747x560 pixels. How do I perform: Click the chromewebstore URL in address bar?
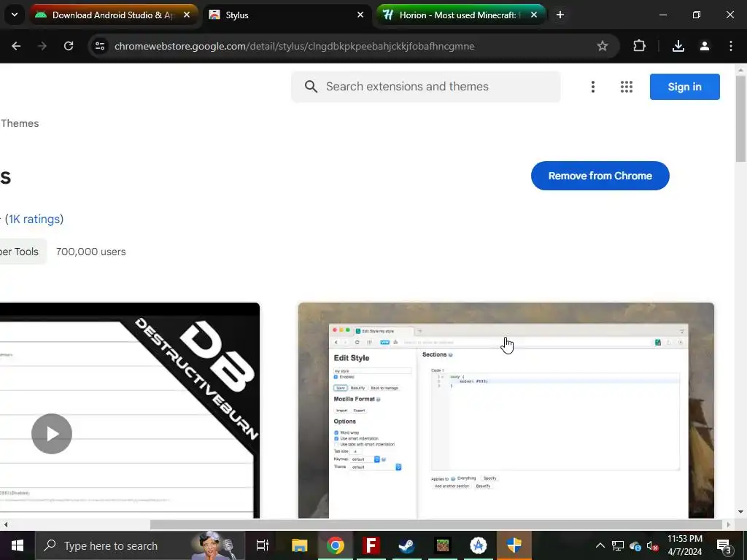point(295,46)
